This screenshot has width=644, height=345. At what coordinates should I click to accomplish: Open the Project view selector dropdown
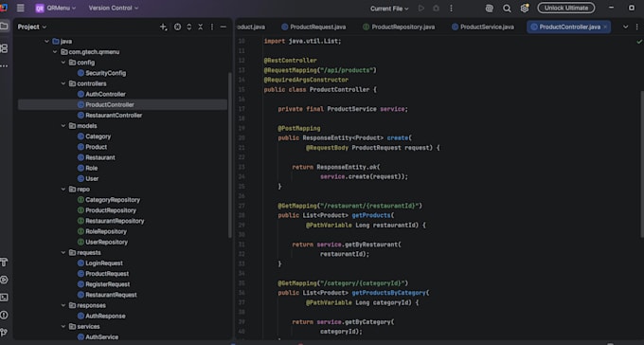coord(32,27)
